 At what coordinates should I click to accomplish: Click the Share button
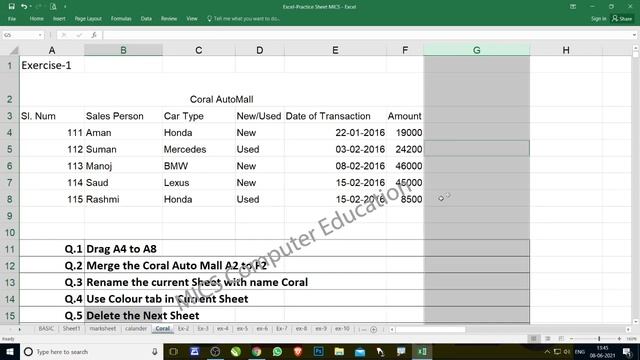[x=622, y=19]
